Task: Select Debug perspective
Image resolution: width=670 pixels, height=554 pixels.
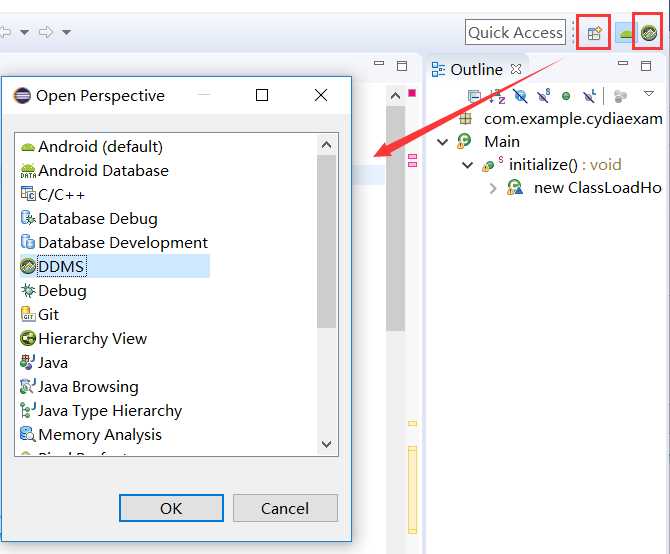Action: [x=62, y=291]
